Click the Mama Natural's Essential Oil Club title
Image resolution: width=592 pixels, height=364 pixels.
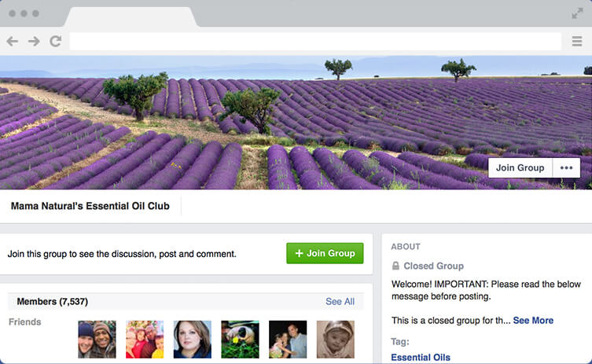90,206
